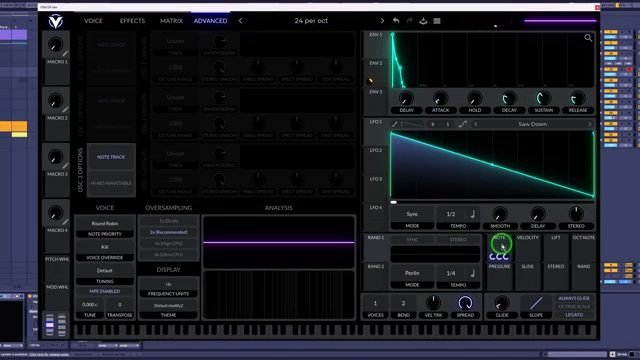Select the LFO paint pencil tool
The image size is (640, 360).
(395, 124)
